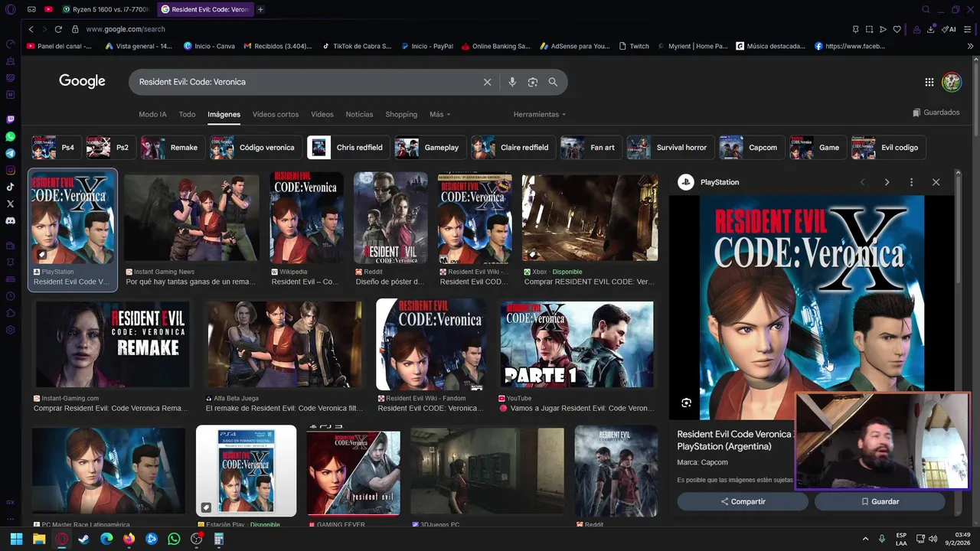Expand the Más dropdown

pyautogui.click(x=439, y=114)
